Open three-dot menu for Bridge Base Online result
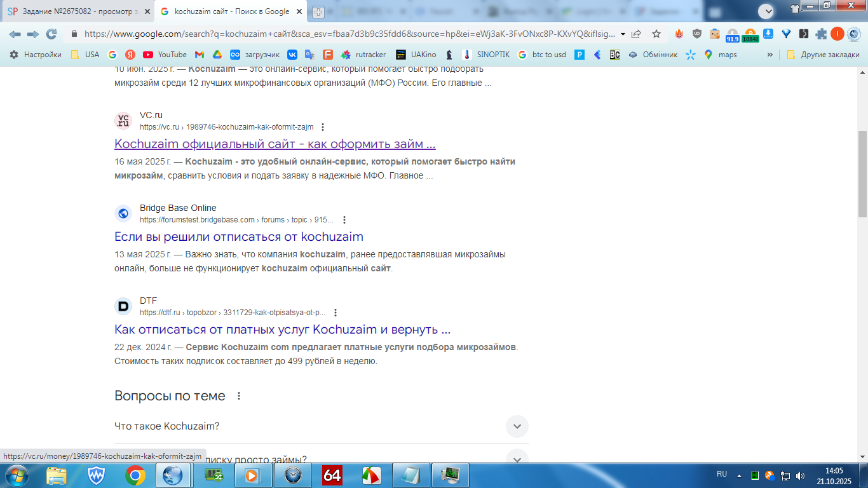 344,220
